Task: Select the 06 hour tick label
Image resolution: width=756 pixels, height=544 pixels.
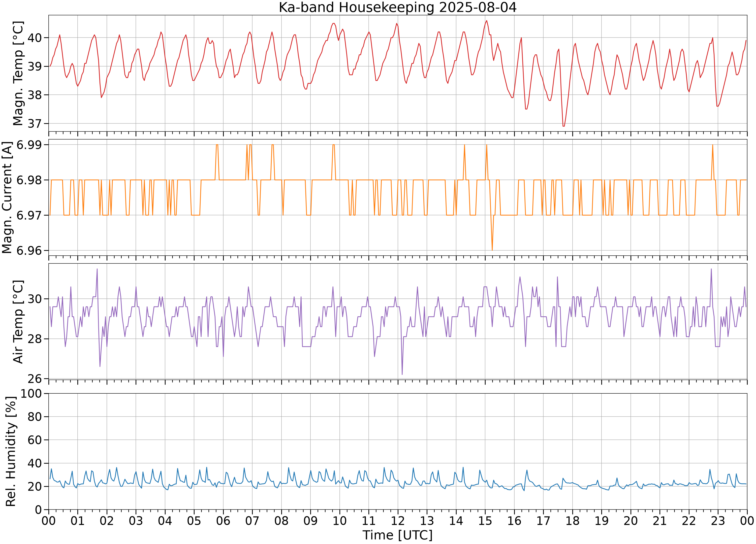Action: coord(223,520)
